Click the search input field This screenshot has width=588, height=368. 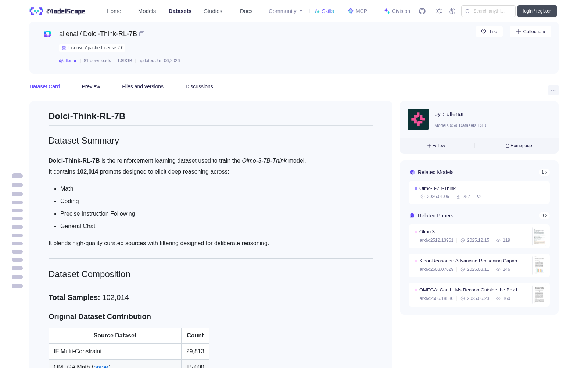tap(488, 11)
